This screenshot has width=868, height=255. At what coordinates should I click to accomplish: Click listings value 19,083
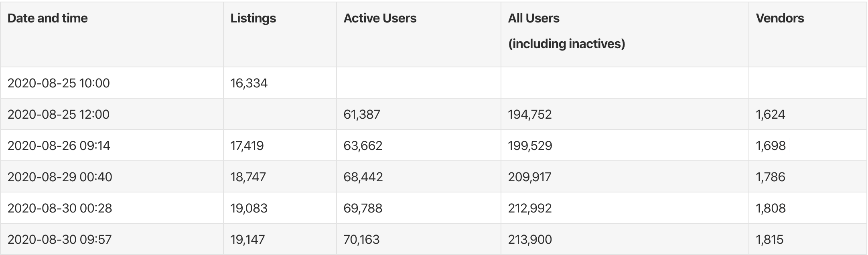(x=249, y=208)
